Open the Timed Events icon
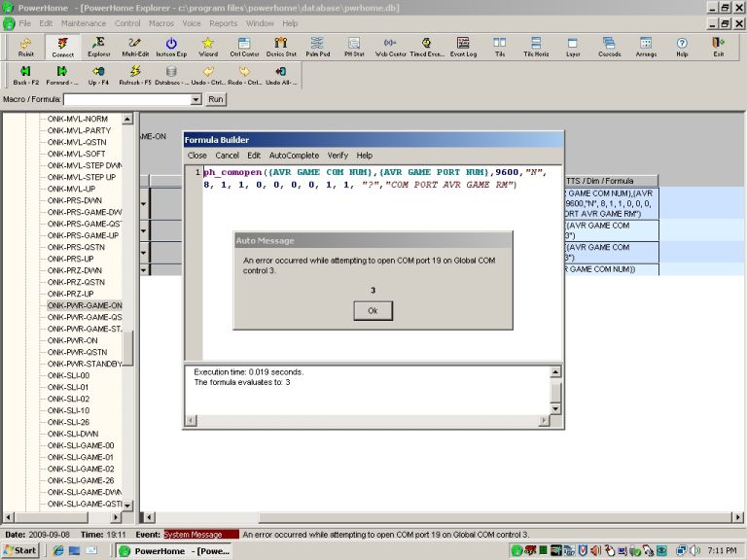The width and height of the screenshot is (747, 560). (427, 47)
